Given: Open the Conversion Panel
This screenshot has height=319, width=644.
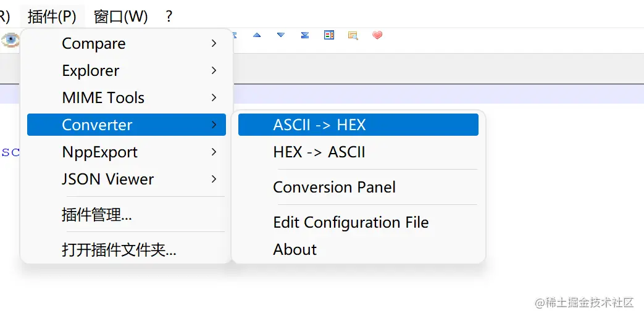Looking at the screenshot, I should (334, 187).
